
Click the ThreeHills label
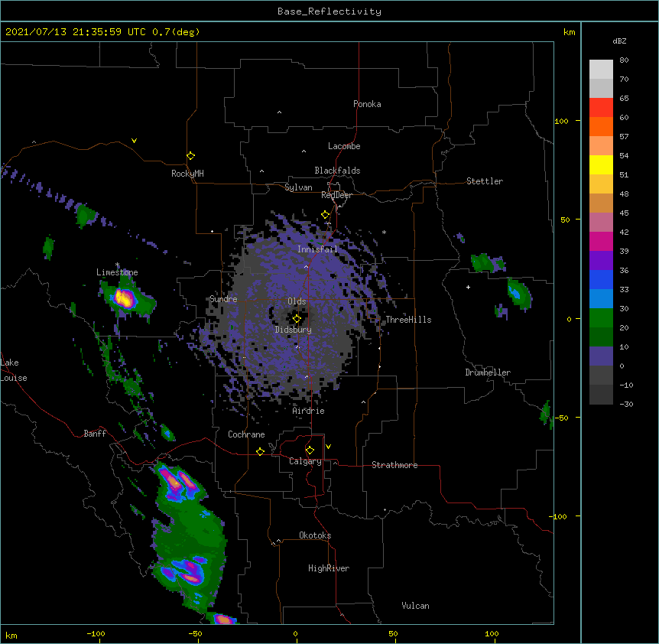[x=408, y=320]
